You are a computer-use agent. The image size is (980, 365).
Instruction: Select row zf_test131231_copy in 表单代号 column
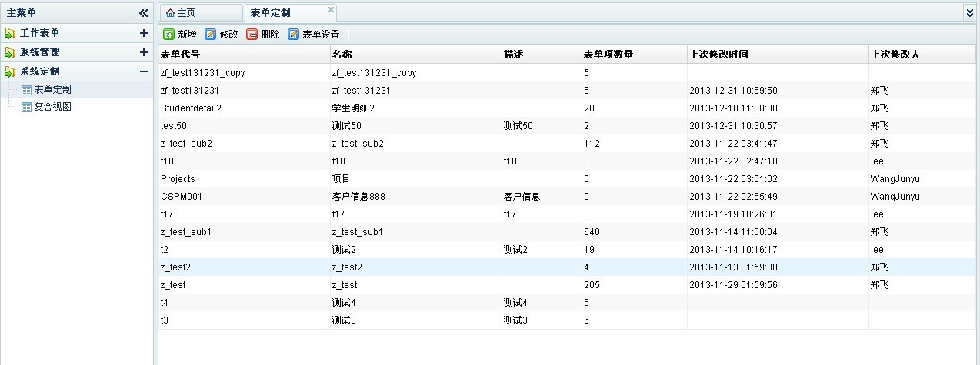click(x=244, y=73)
